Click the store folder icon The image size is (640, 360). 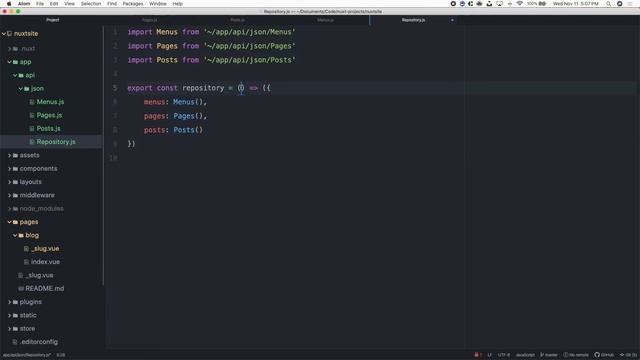[x=15, y=329]
